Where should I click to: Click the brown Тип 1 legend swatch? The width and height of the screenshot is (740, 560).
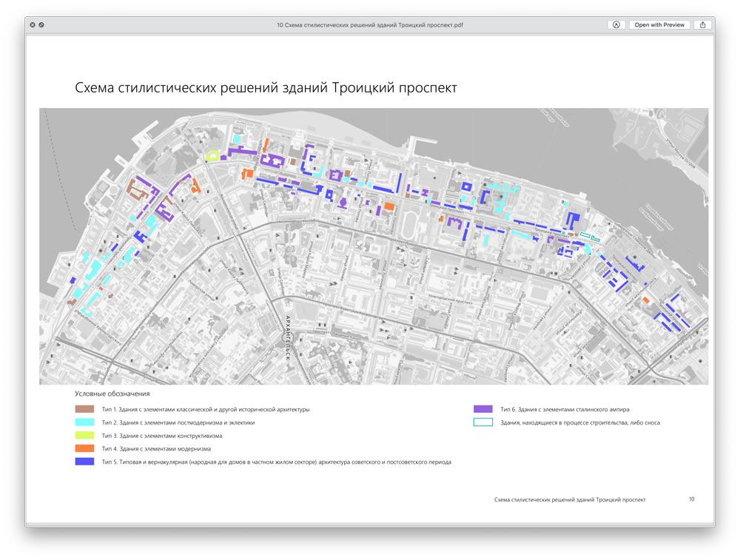click(x=84, y=409)
